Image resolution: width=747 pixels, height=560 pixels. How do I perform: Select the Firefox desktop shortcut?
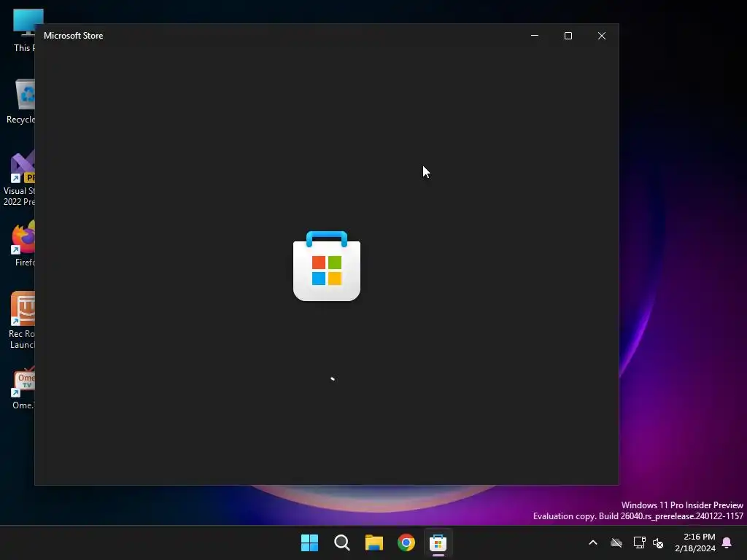(23, 244)
